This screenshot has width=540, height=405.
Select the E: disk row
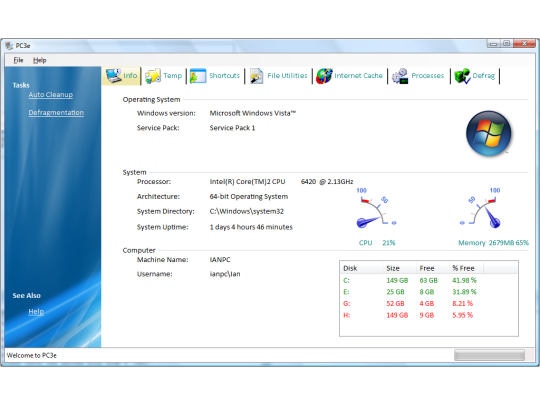(x=429, y=292)
